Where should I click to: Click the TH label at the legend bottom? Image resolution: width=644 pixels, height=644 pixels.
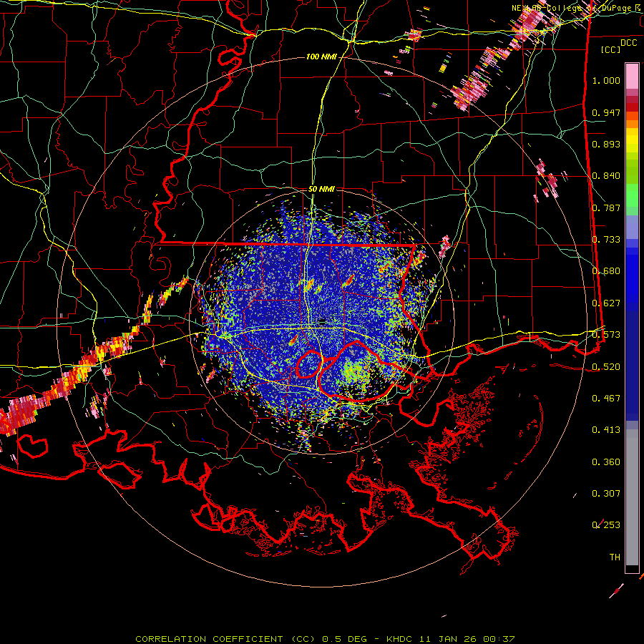615,557
